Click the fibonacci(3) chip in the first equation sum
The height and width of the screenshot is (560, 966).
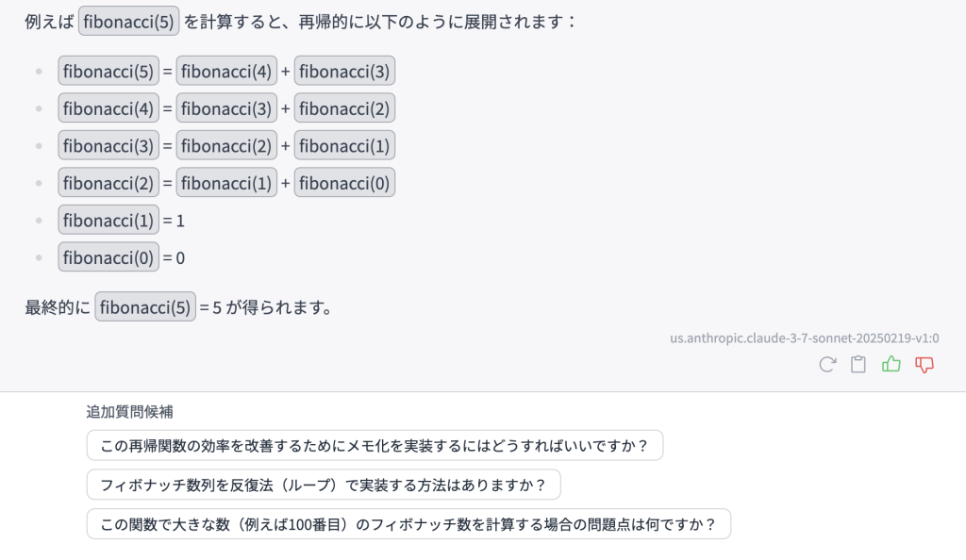[344, 71]
